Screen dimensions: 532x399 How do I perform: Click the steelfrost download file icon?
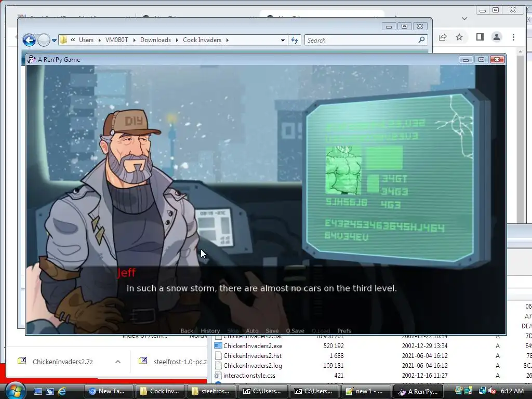point(143,361)
